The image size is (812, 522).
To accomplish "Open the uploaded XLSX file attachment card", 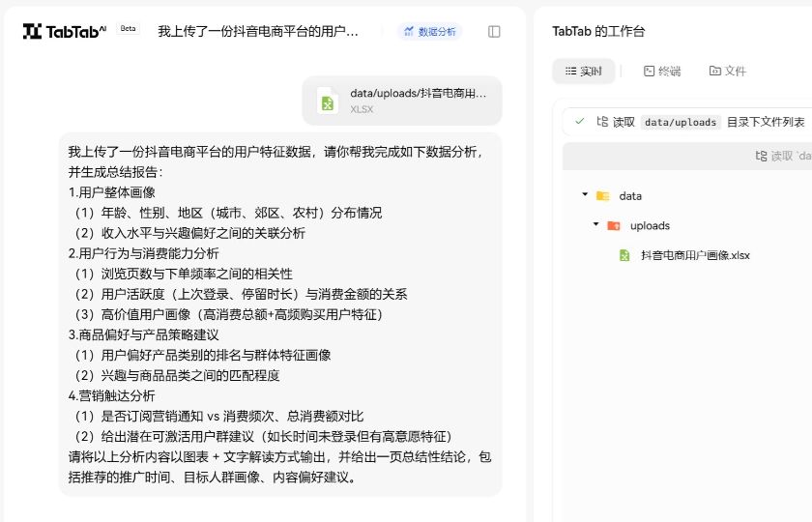I will (x=402, y=101).
